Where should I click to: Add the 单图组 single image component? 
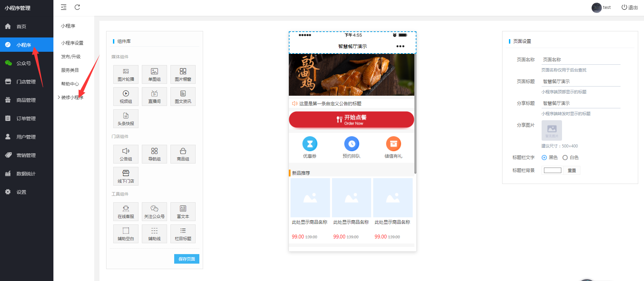(154, 74)
